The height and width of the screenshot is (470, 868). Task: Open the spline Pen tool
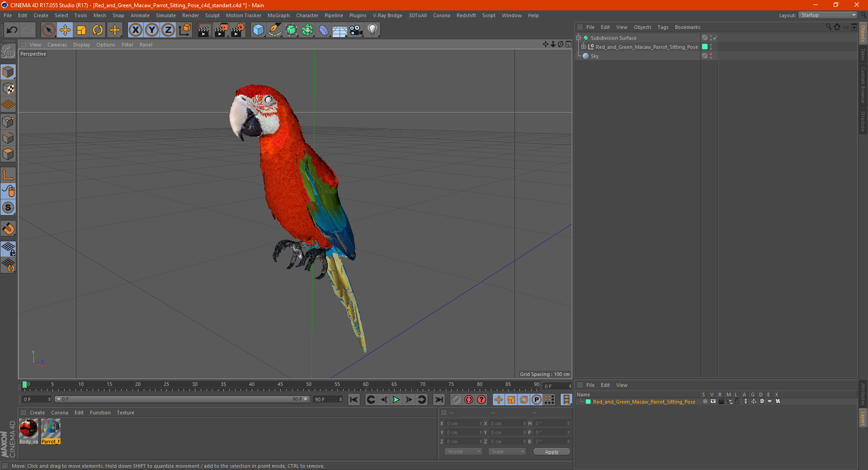tap(275, 30)
